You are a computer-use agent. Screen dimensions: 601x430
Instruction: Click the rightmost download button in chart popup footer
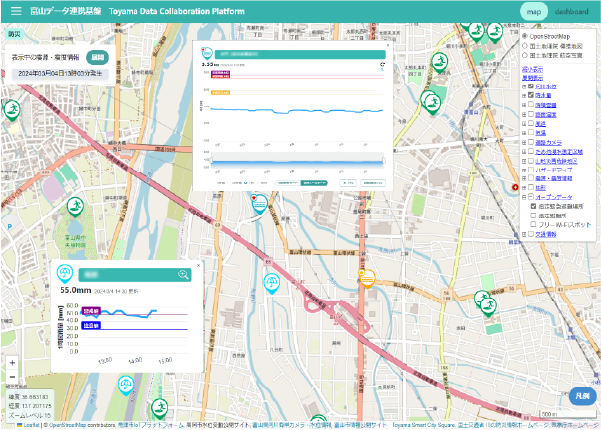coord(373,183)
